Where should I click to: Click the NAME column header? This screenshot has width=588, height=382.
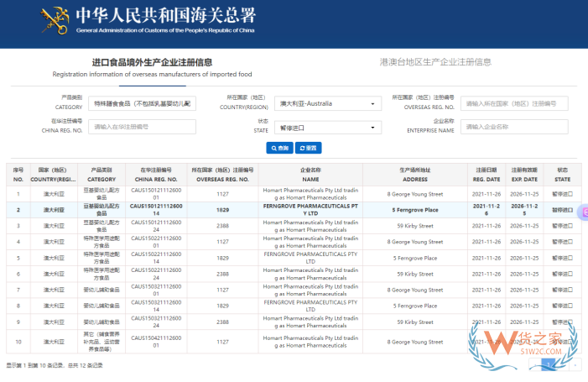click(310, 175)
